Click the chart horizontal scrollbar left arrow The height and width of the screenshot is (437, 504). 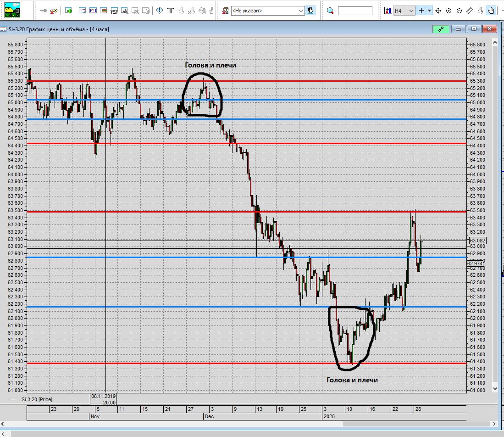[x=3, y=424]
